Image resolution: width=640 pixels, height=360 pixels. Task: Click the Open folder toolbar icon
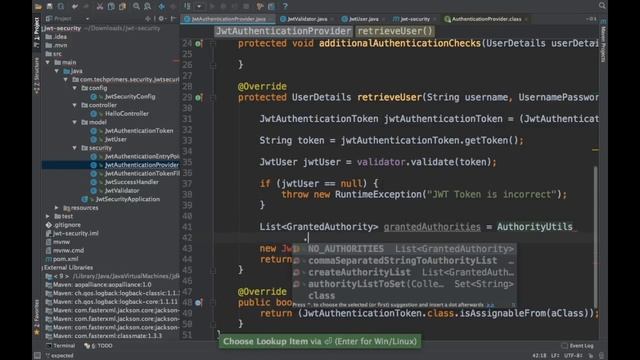click(38, 6)
